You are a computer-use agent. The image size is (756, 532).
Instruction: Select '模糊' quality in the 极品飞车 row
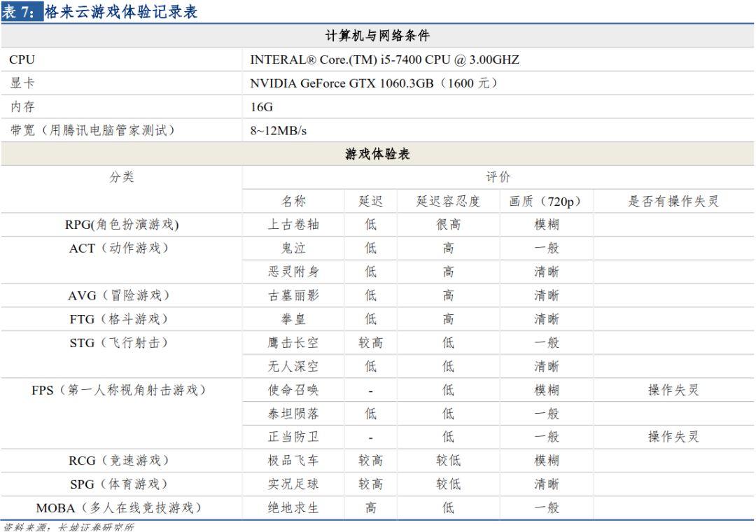546,461
